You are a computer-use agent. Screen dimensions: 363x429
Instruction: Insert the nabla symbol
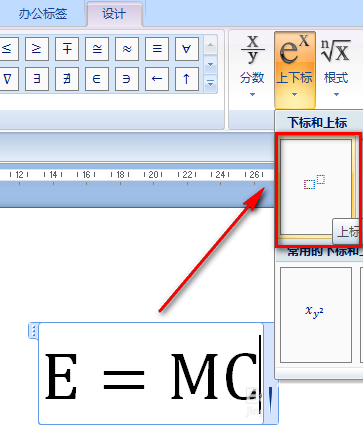pos(7,79)
